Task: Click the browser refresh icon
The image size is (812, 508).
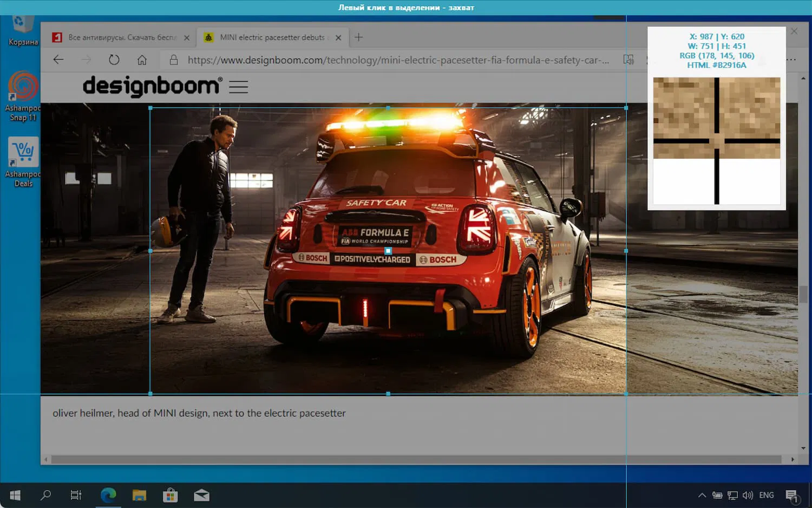Action: point(114,60)
